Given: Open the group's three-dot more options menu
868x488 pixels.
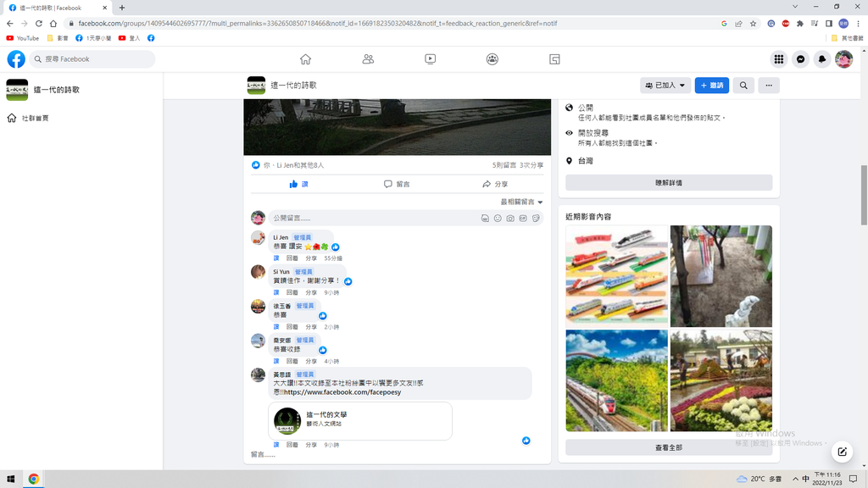Looking at the screenshot, I should (x=768, y=86).
